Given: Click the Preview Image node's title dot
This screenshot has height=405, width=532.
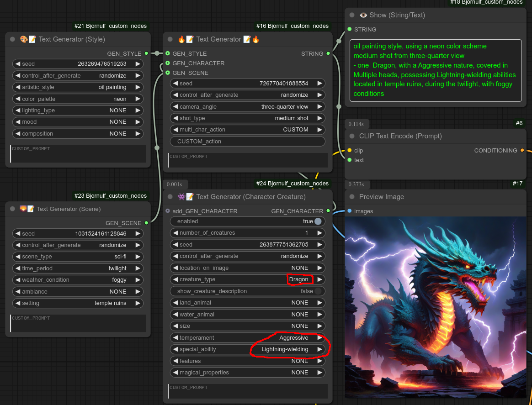Looking at the screenshot, I should tap(352, 197).
